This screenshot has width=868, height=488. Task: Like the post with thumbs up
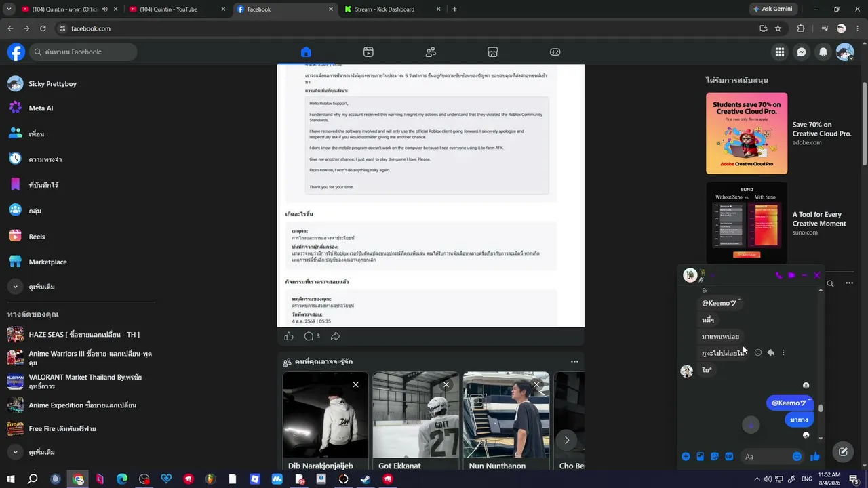(x=289, y=336)
